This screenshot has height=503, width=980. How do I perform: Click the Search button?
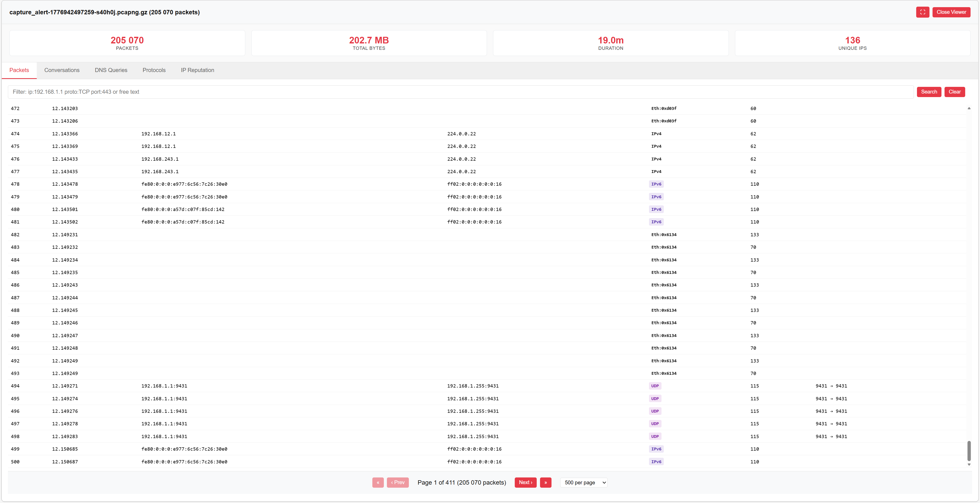click(929, 91)
